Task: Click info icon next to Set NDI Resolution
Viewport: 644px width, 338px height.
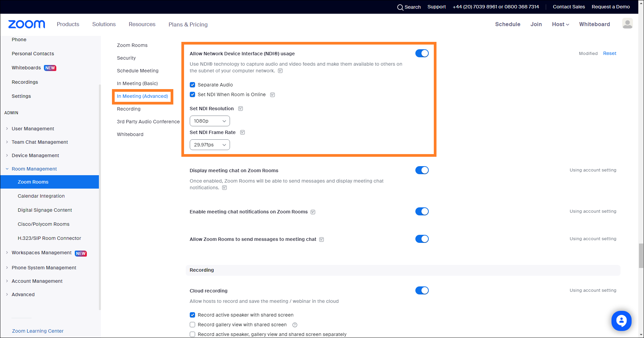Action: pos(240,109)
